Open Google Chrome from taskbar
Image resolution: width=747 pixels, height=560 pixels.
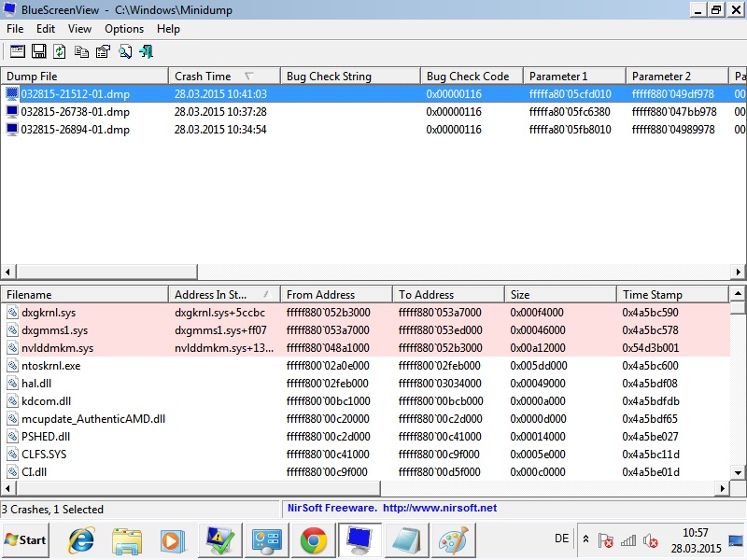pos(313,540)
